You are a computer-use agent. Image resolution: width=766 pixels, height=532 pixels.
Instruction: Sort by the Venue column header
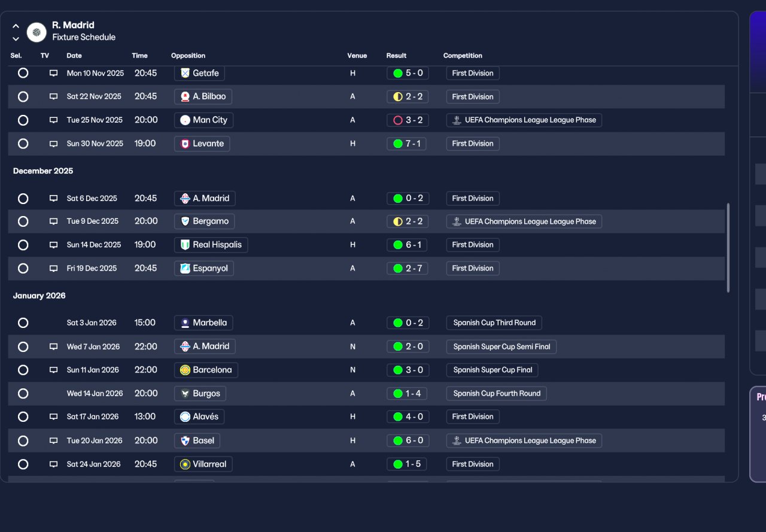357,56
